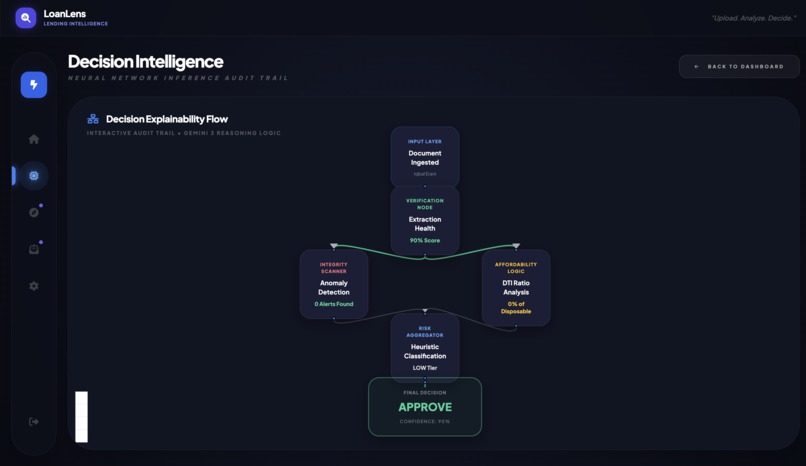806x466 pixels.
Task: Click the 90% Score value
Action: (x=425, y=240)
